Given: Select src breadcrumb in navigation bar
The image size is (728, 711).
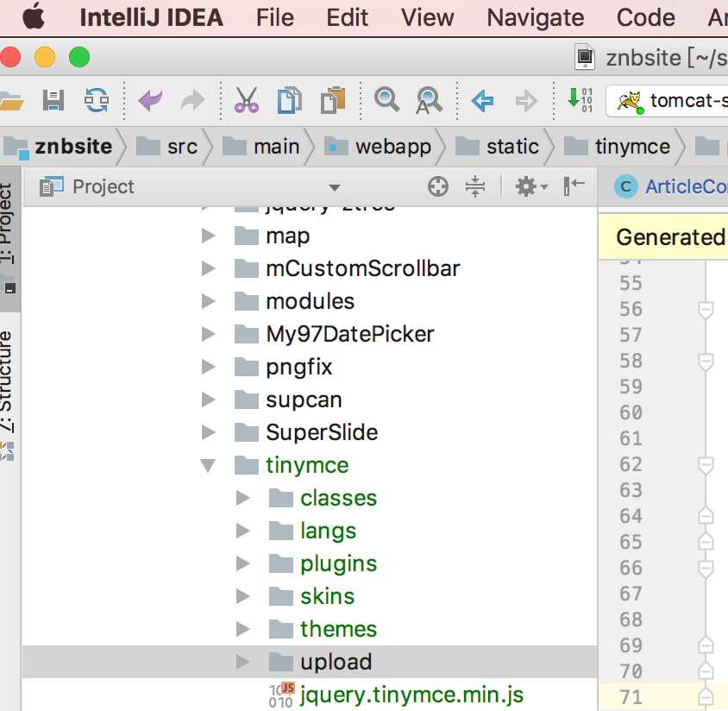Looking at the screenshot, I should pos(166,147).
